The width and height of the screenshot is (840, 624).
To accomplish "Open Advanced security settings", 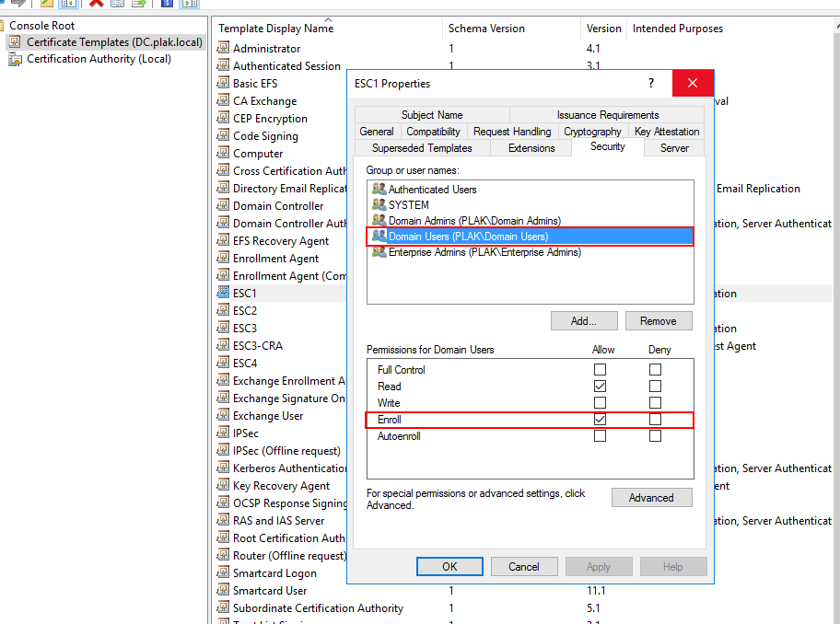I will tap(651, 498).
